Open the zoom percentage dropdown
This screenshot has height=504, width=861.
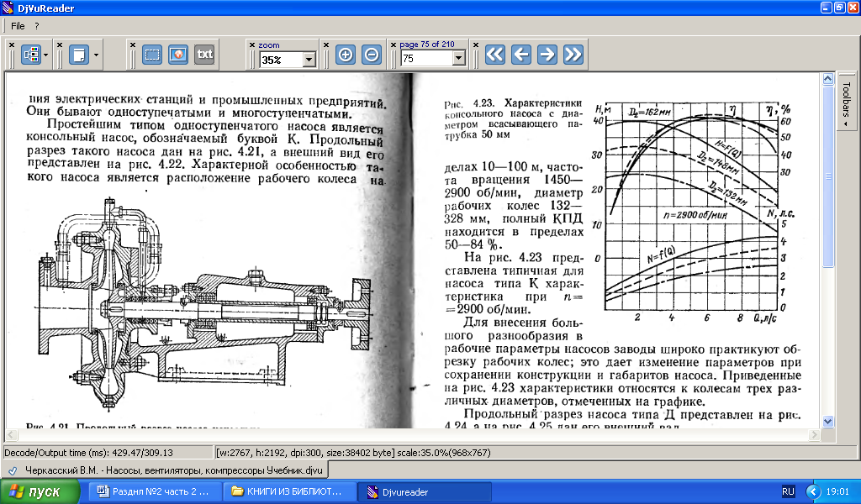tap(309, 60)
